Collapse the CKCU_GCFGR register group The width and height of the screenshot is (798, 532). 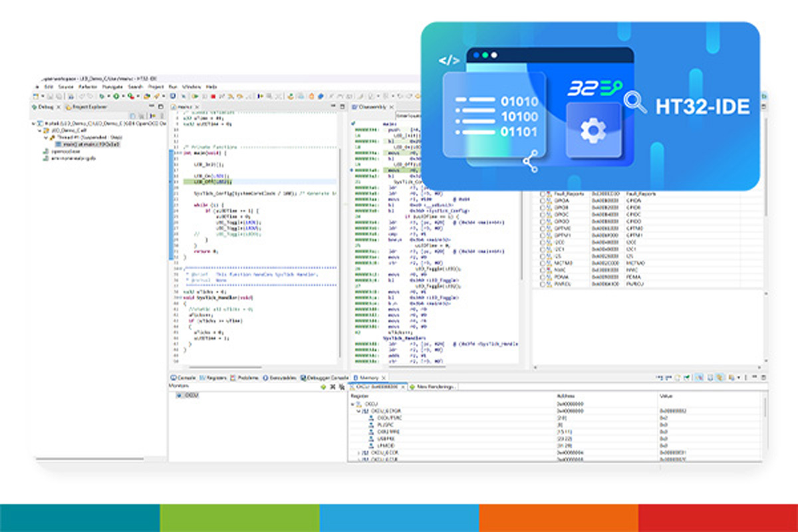tap(359, 411)
